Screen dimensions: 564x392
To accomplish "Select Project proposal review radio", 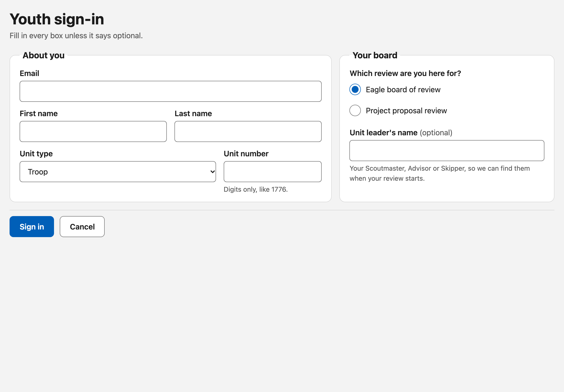I will (355, 110).
